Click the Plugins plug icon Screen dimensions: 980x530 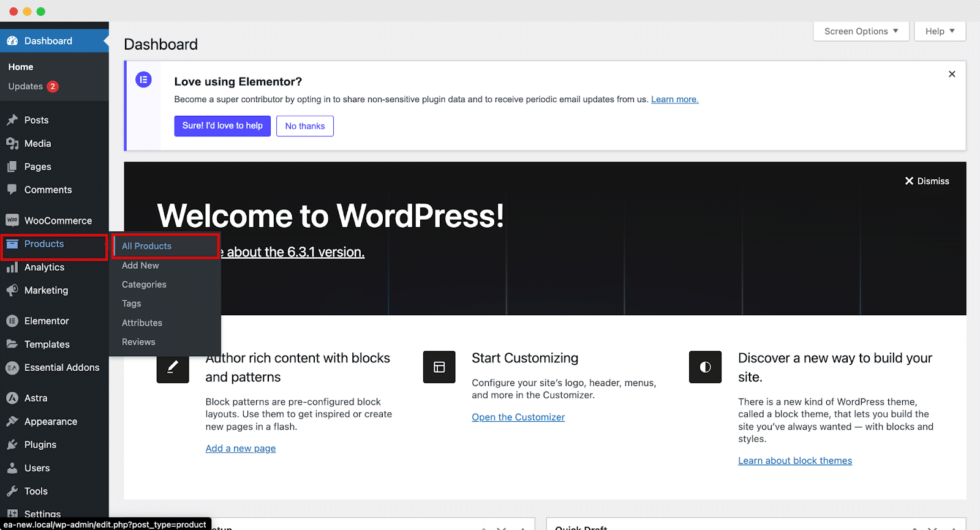click(12, 444)
